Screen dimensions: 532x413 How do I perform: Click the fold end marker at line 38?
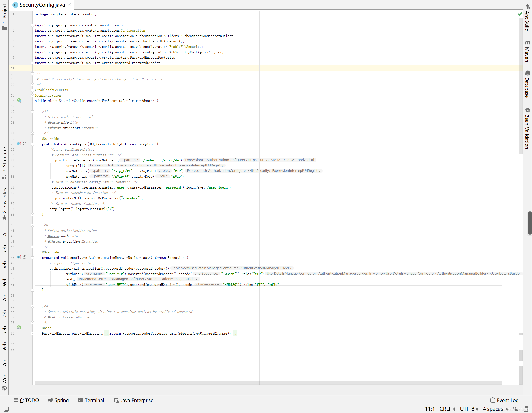32,214
